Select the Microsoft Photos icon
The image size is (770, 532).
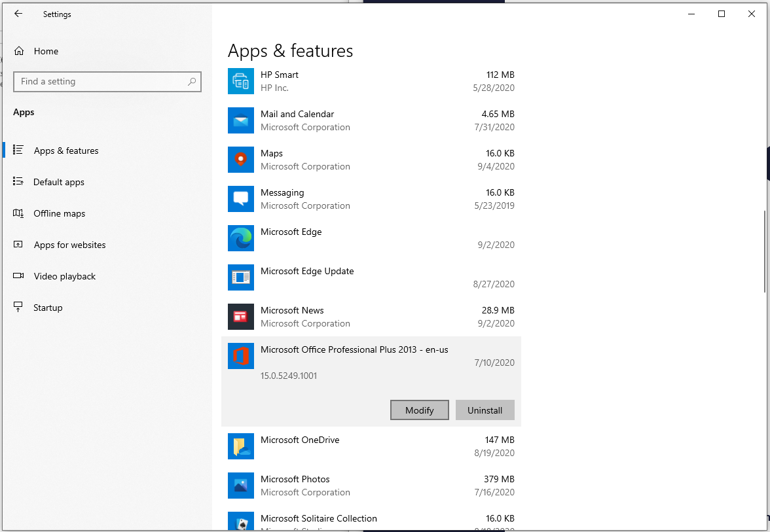tap(241, 486)
